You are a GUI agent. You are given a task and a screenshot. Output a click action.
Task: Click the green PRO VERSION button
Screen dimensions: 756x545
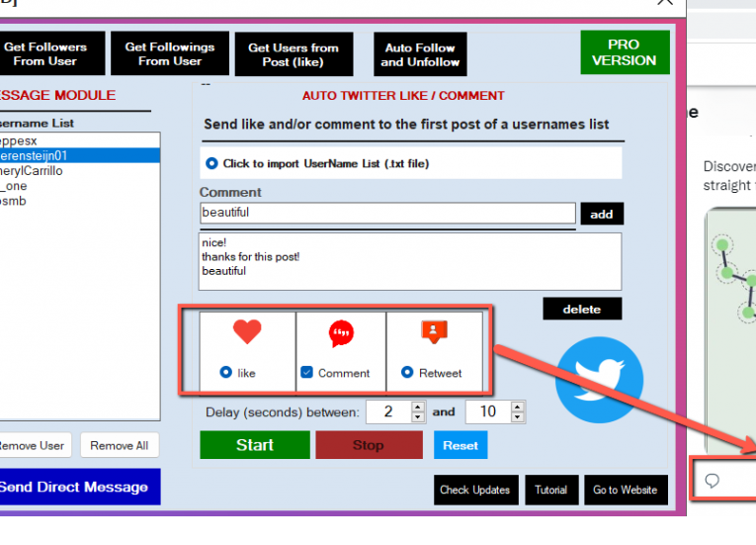(x=624, y=52)
